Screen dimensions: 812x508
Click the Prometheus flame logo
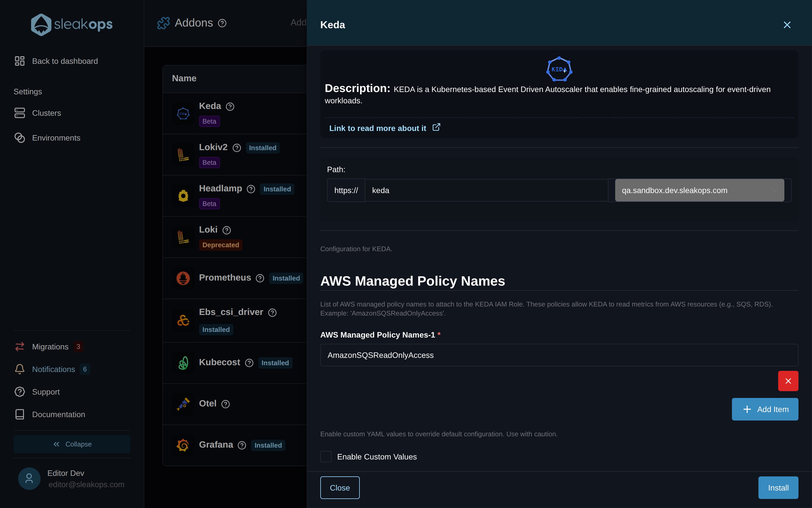[183, 278]
